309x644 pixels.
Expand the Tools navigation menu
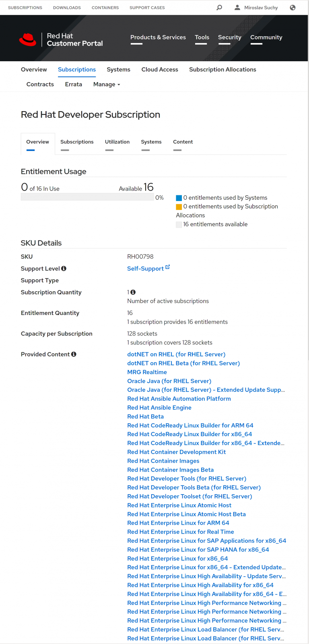coord(202,37)
